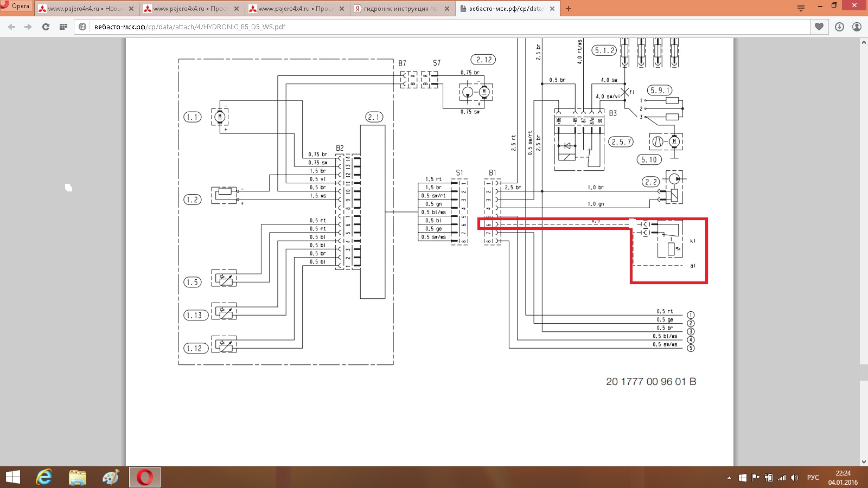The width and height of the screenshot is (868, 488).
Task: Open a new tab with plus button
Action: (x=568, y=9)
